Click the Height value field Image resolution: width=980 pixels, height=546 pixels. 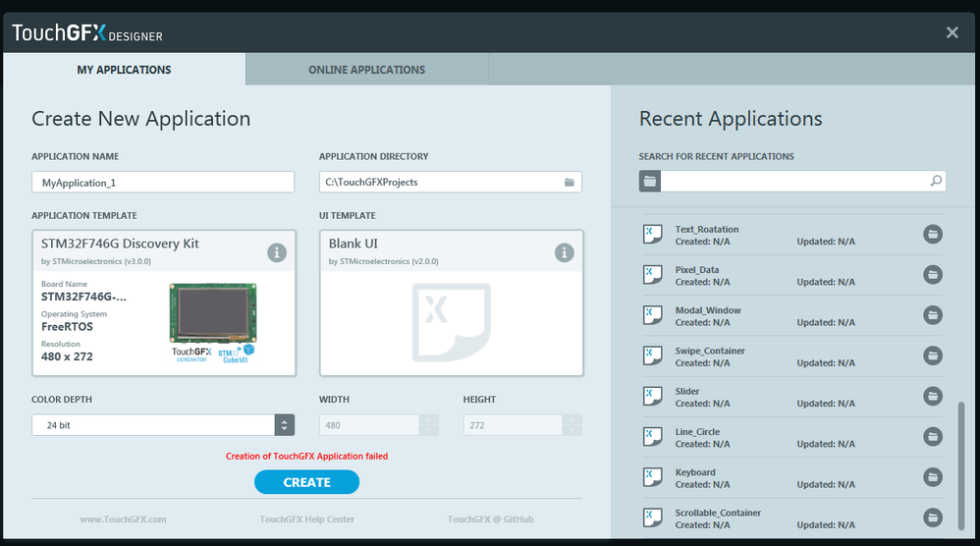click(513, 425)
